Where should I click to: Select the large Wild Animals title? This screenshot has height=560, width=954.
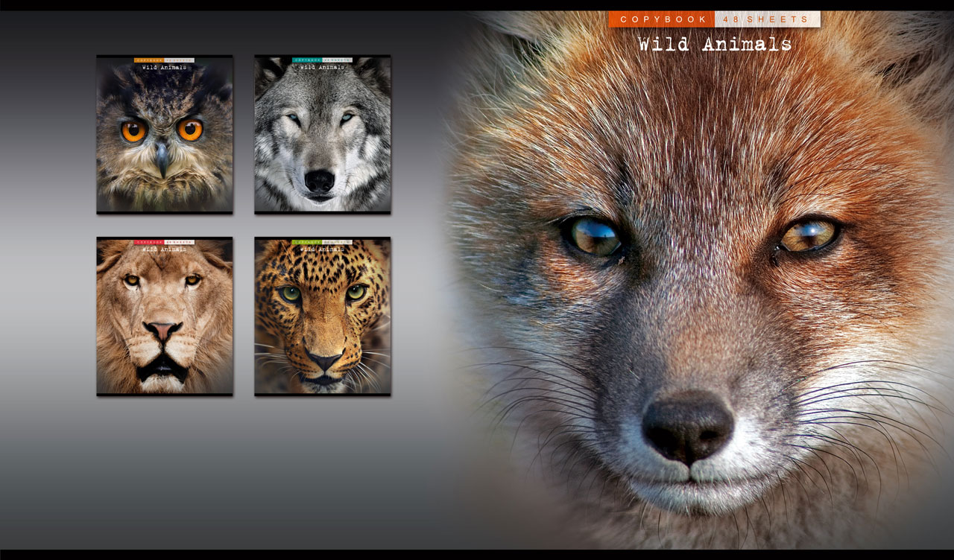click(x=714, y=45)
